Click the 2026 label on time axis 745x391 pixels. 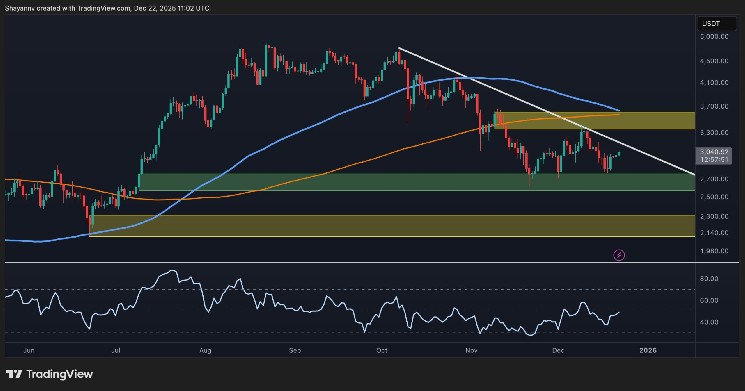pyautogui.click(x=648, y=351)
